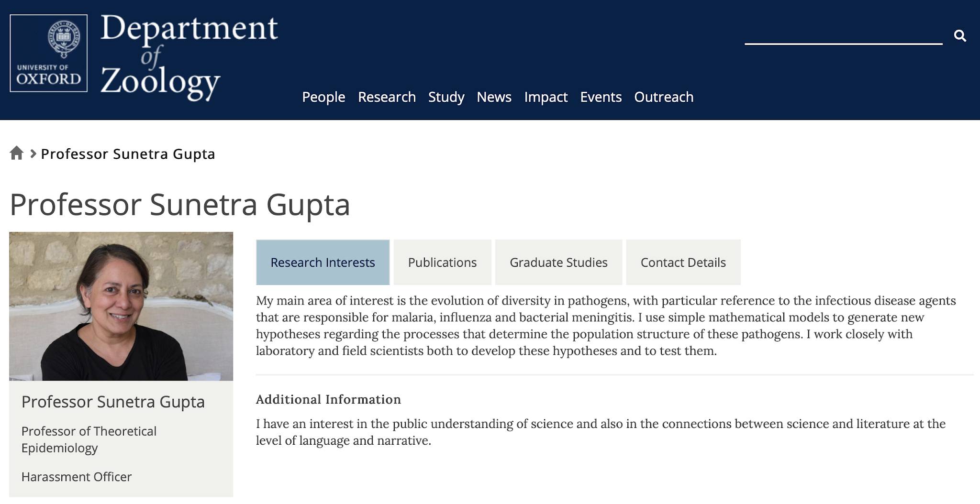Open the Research menu

[387, 97]
